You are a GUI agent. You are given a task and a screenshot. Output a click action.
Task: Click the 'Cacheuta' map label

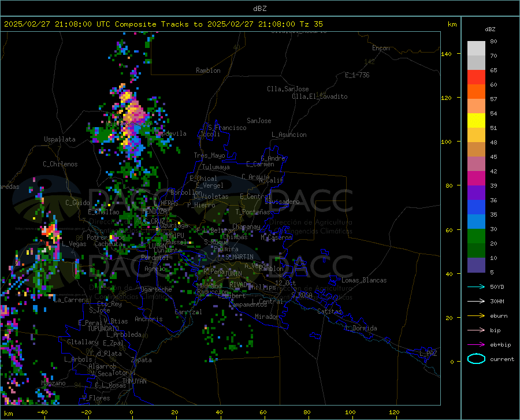108,244
